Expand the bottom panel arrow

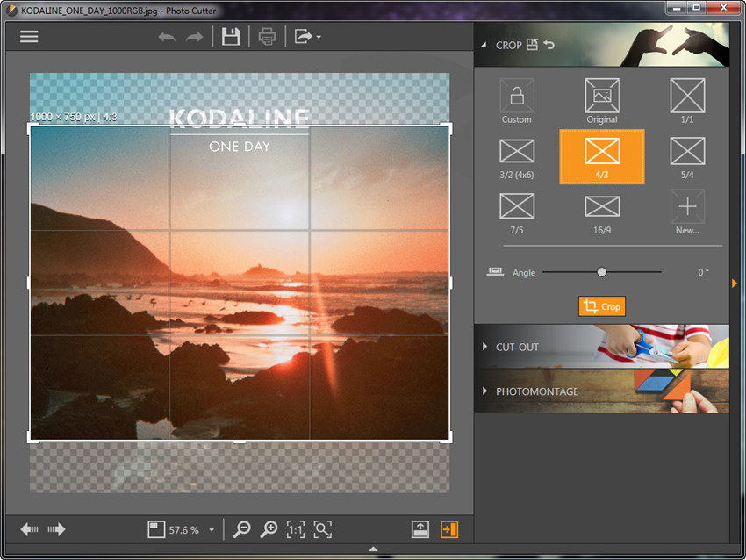click(x=374, y=549)
